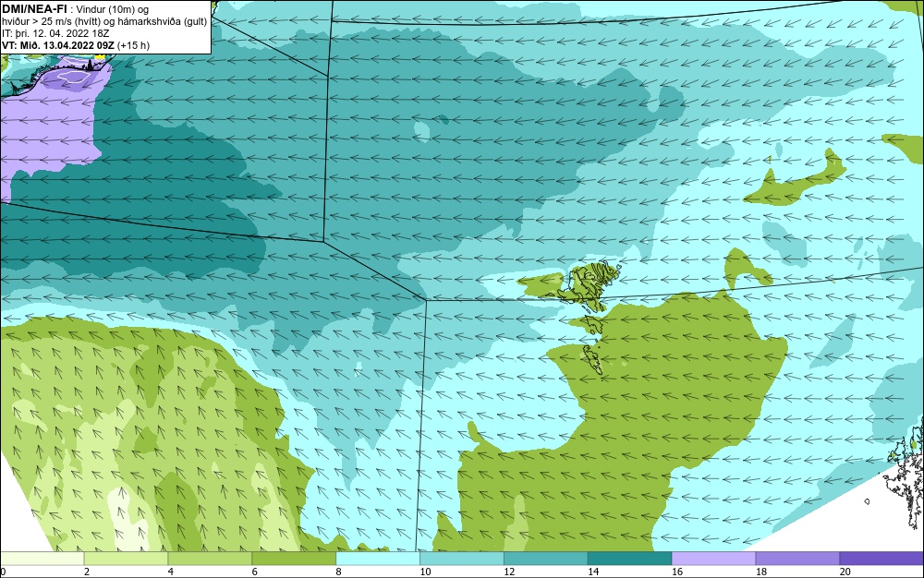Pick the 16–18 m/s lavender legend swatch
This screenshot has height=578, width=924.
(713, 558)
